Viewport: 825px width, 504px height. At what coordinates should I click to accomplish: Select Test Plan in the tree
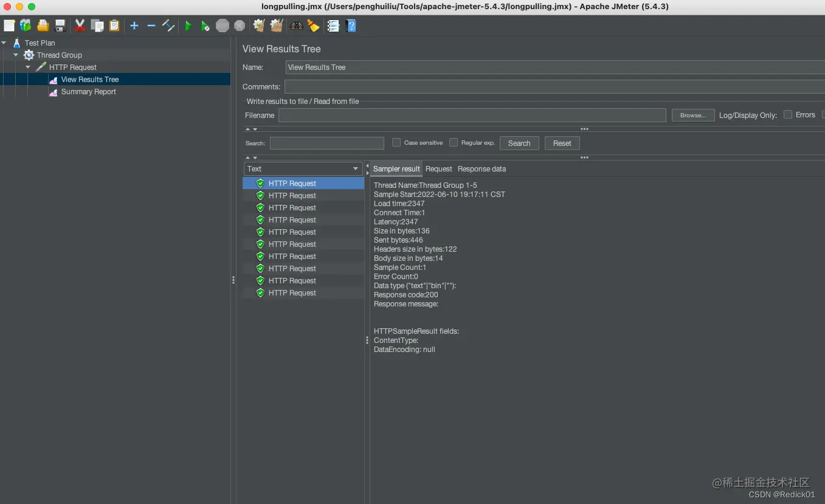click(x=40, y=43)
